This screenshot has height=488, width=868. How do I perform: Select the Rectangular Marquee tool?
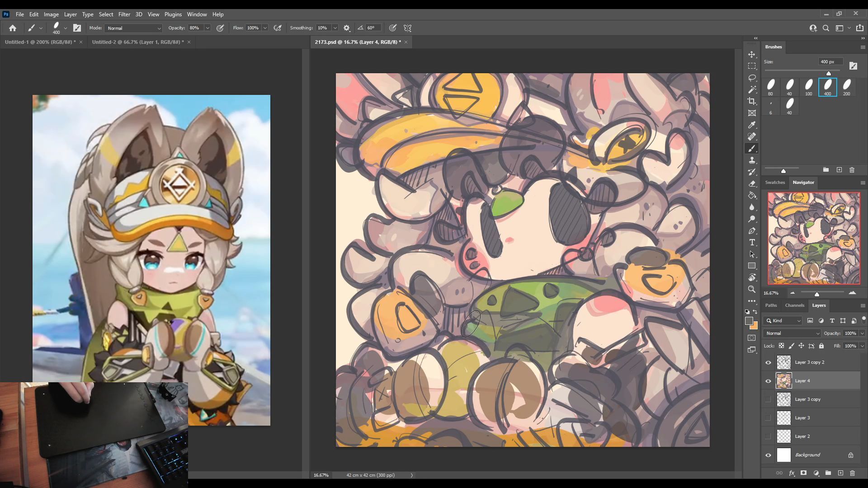[752, 66]
